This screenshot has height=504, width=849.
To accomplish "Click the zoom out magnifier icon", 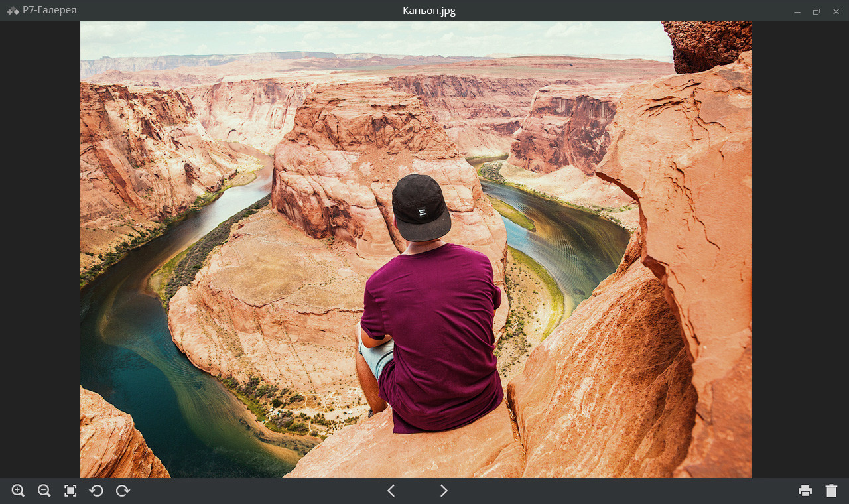I will click(x=44, y=491).
